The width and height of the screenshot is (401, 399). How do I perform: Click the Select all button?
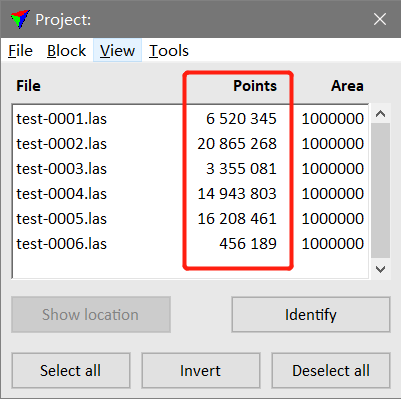tap(71, 371)
